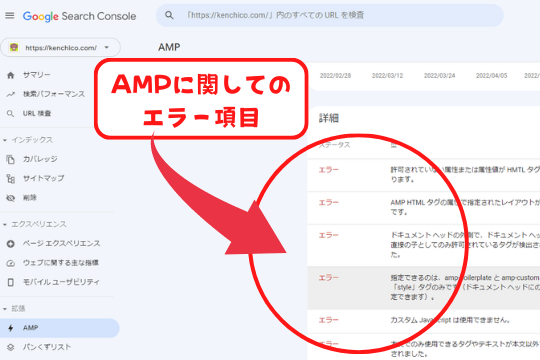Click the 2022/03/24 chart date label

(439, 75)
